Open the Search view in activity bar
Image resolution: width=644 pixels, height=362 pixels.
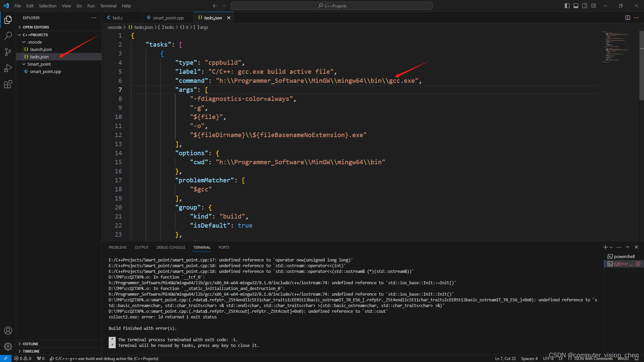pyautogui.click(x=8, y=36)
